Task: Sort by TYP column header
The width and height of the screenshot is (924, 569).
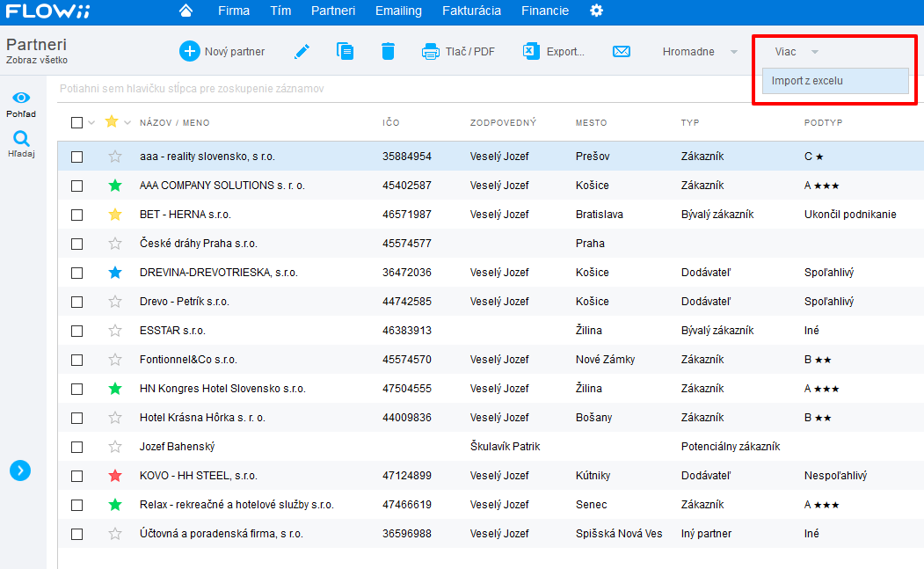Action: coord(690,122)
